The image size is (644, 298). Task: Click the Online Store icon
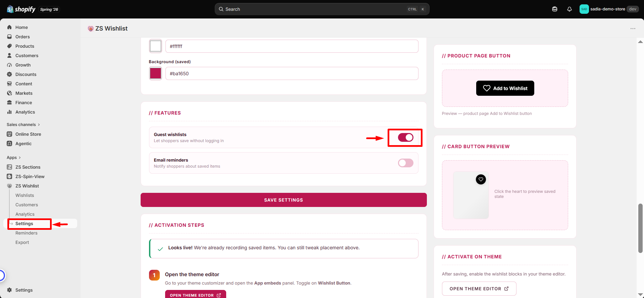(9, 134)
